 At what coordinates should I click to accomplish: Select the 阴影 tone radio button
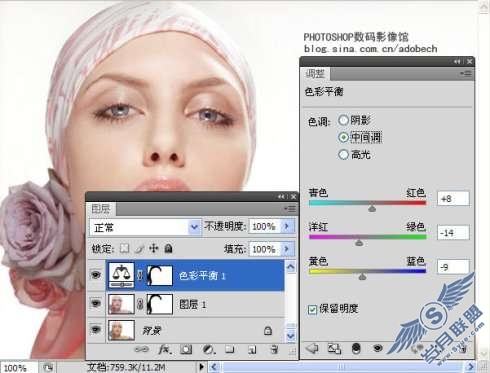tap(343, 120)
